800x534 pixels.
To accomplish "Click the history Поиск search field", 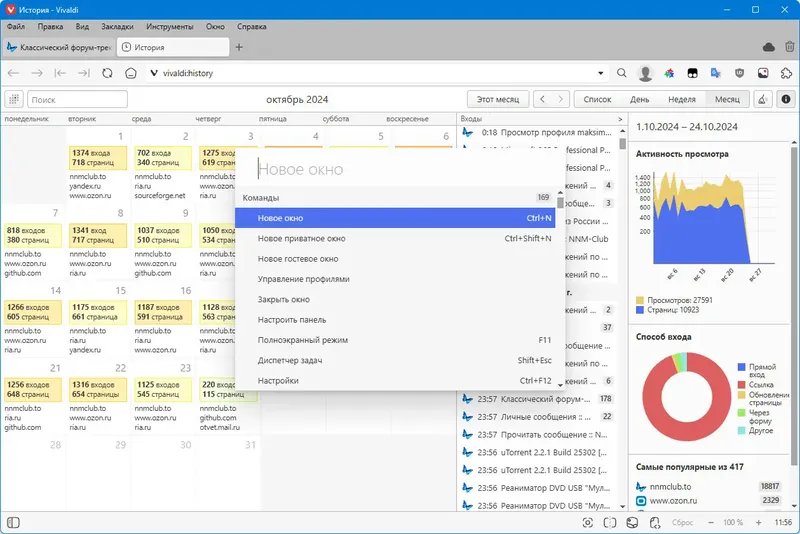I will click(77, 99).
